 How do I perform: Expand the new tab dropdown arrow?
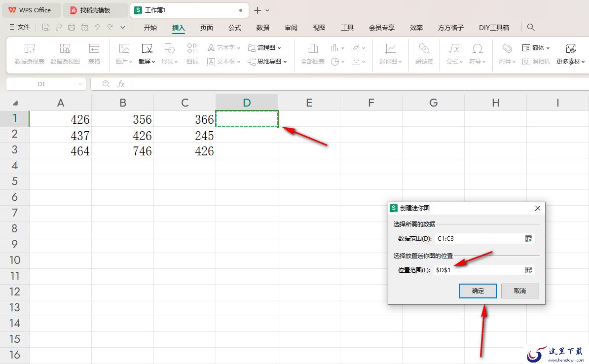point(267,10)
